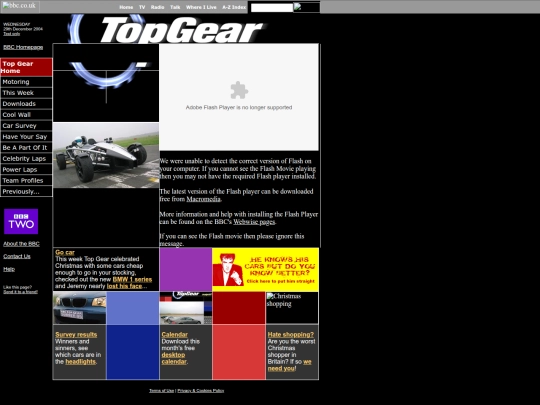This screenshot has height=405, width=540.
Task: Open the Hate shopping? link
Action: 291,335
